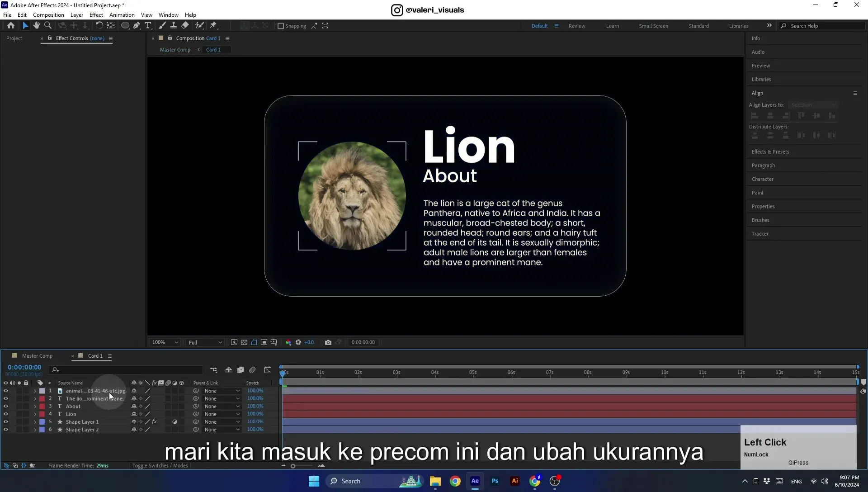Screen dimensions: 868x492
Task: Expand Shape Layer 1 properties
Action: pos(35,422)
